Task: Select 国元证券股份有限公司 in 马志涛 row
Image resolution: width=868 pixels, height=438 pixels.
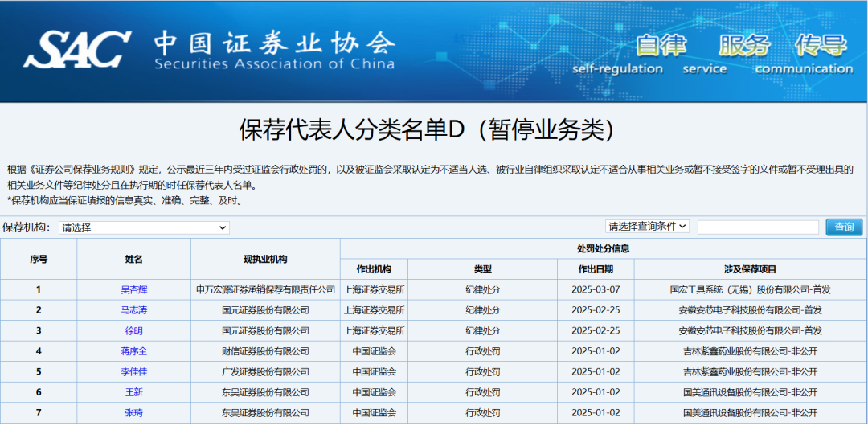Action: pos(266,310)
